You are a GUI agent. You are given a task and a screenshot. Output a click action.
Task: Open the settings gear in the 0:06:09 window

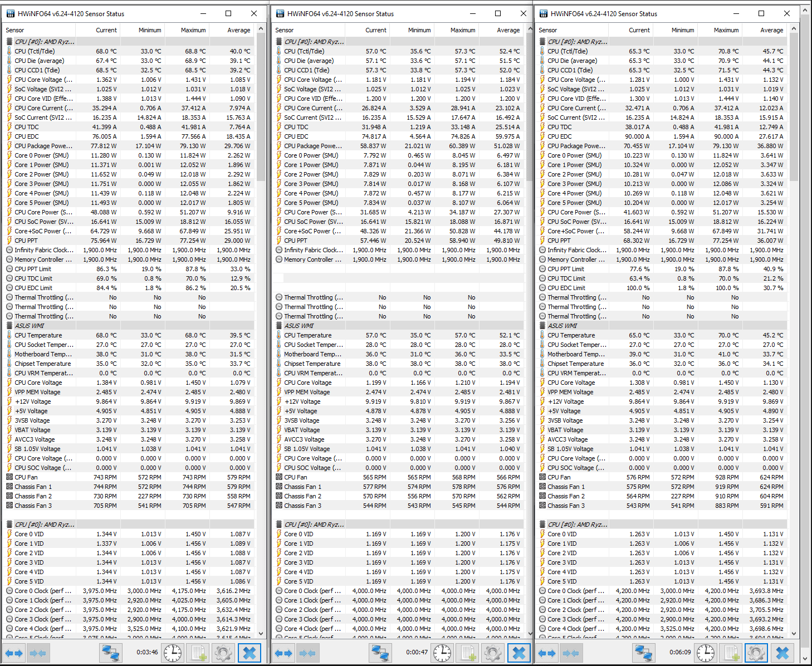point(756,653)
